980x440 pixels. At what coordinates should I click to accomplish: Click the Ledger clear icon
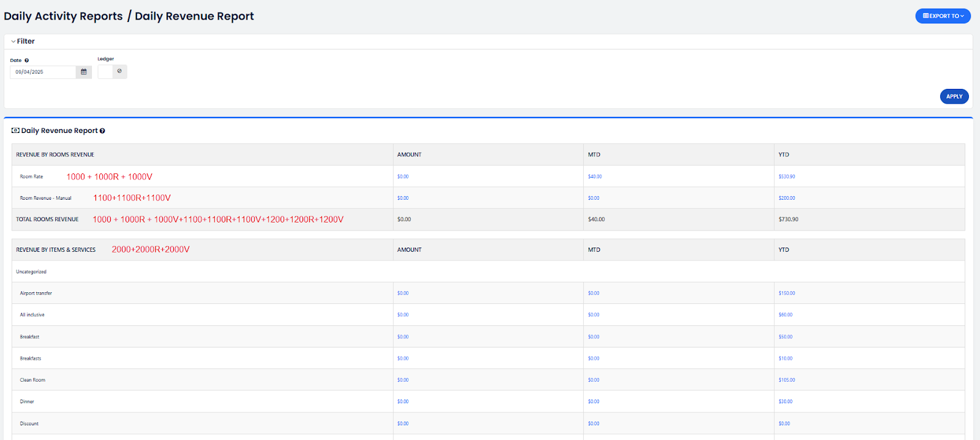click(x=119, y=71)
